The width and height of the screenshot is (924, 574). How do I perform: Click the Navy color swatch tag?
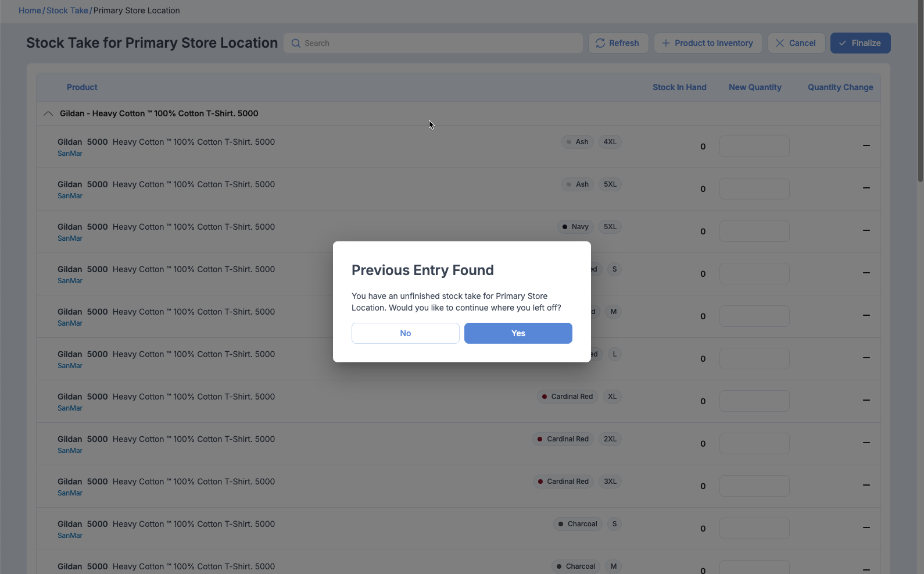click(x=575, y=227)
